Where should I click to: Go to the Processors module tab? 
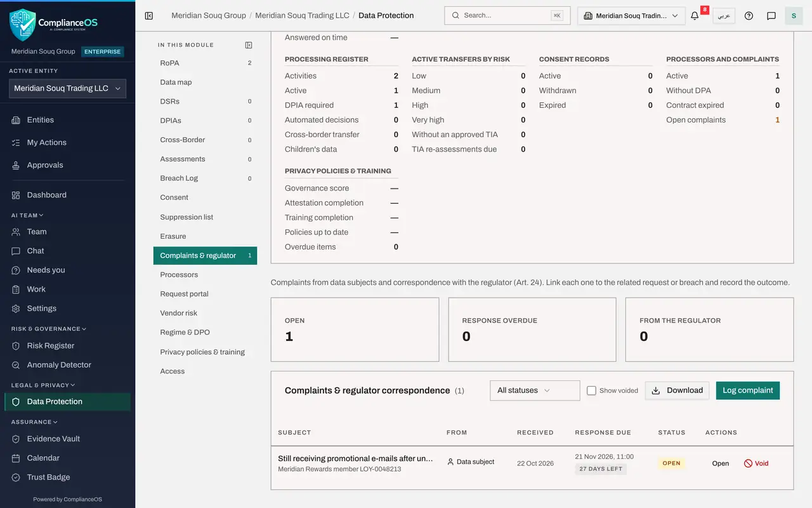pyautogui.click(x=205, y=275)
